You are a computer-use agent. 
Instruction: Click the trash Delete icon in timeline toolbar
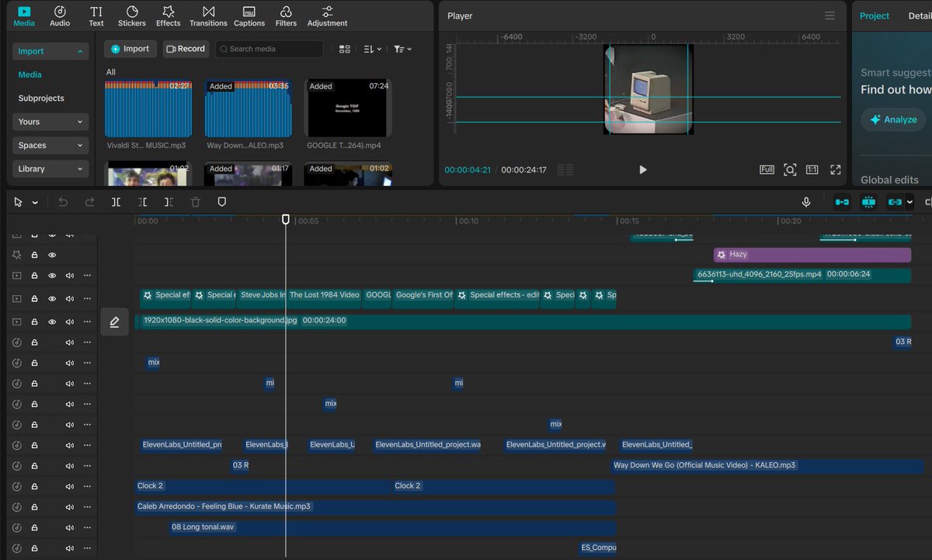click(x=195, y=202)
